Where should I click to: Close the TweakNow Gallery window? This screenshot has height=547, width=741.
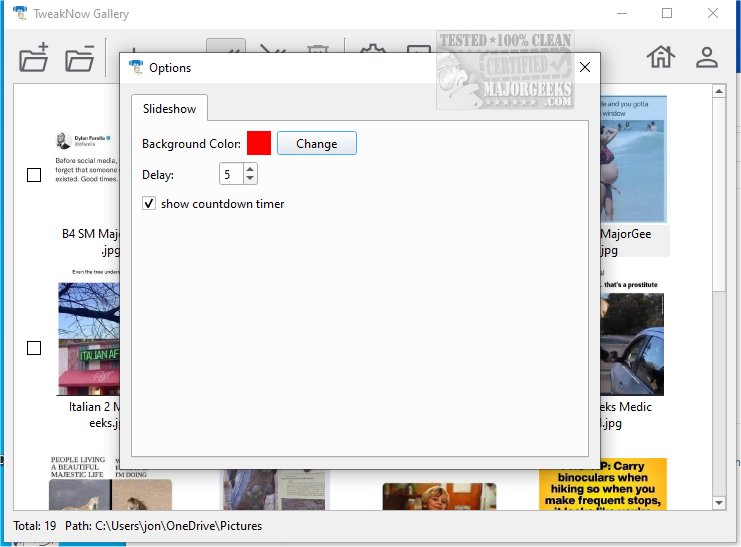coord(713,13)
